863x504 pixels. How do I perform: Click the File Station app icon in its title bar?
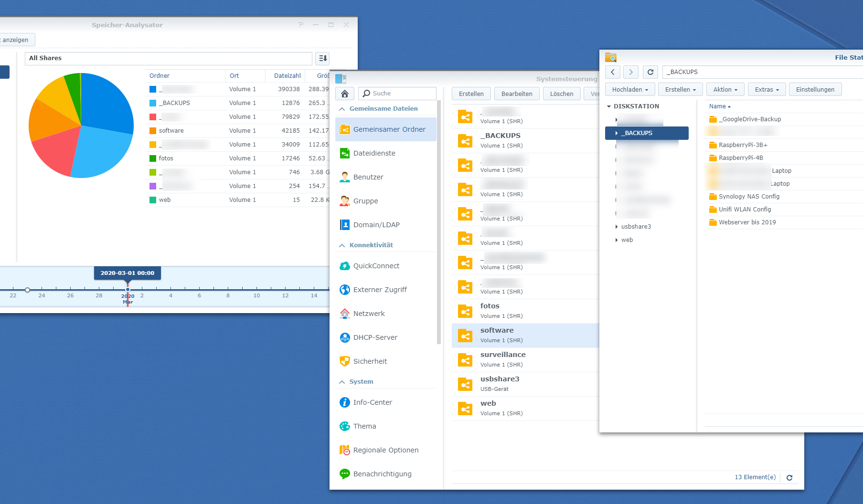[x=611, y=57]
